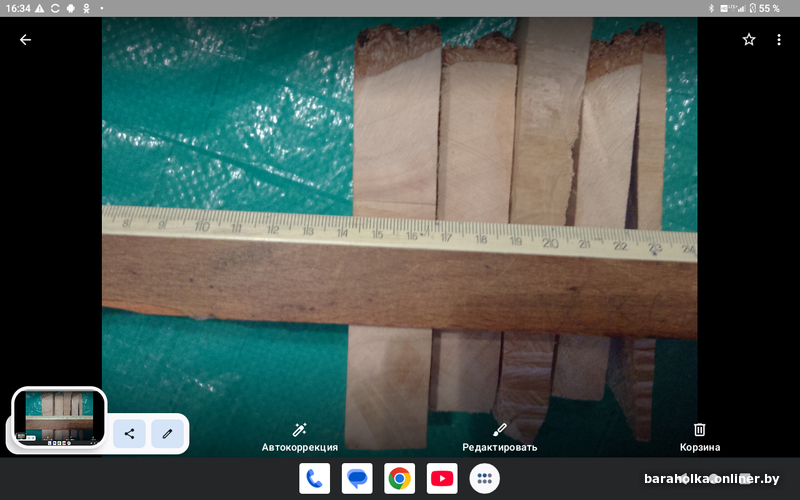Tap the battery 55 % indicator
This screenshot has height=500, width=800.
pyautogui.click(x=764, y=8)
